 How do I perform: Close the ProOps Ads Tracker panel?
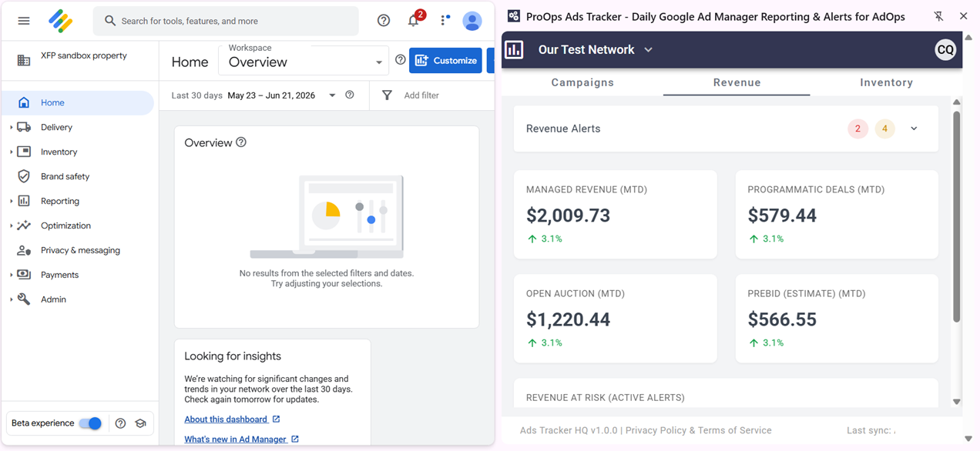[963, 16]
